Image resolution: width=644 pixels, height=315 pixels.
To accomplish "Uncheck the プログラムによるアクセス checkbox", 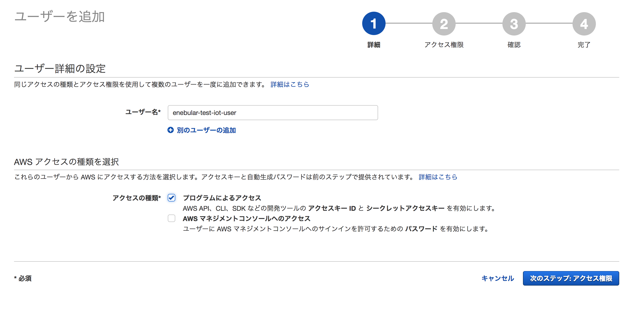I will pos(172,198).
